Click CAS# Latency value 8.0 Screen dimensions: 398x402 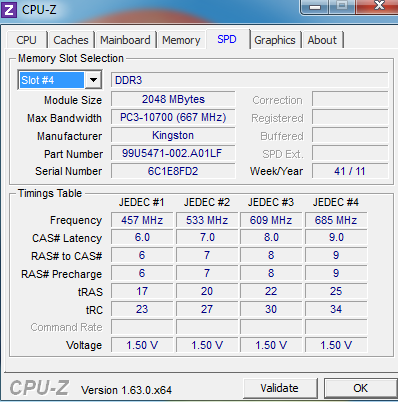coord(271,238)
